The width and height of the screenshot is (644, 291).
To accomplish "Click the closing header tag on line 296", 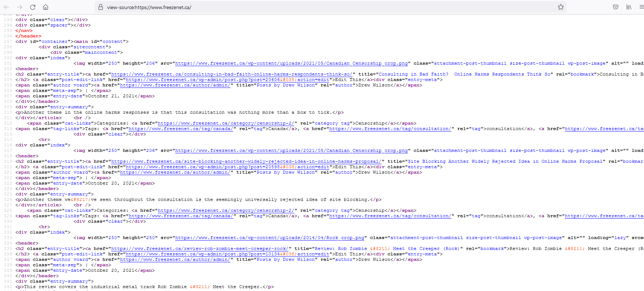I will click(28, 36).
